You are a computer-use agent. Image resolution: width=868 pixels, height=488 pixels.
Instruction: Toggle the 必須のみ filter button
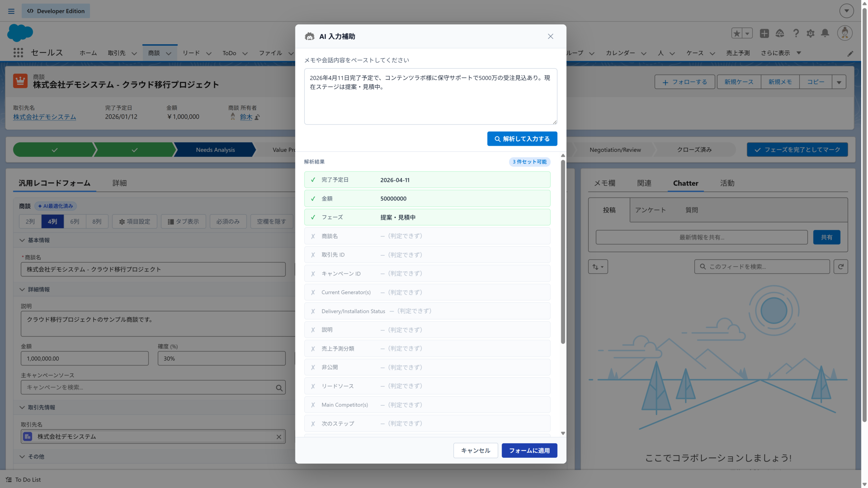(x=228, y=221)
